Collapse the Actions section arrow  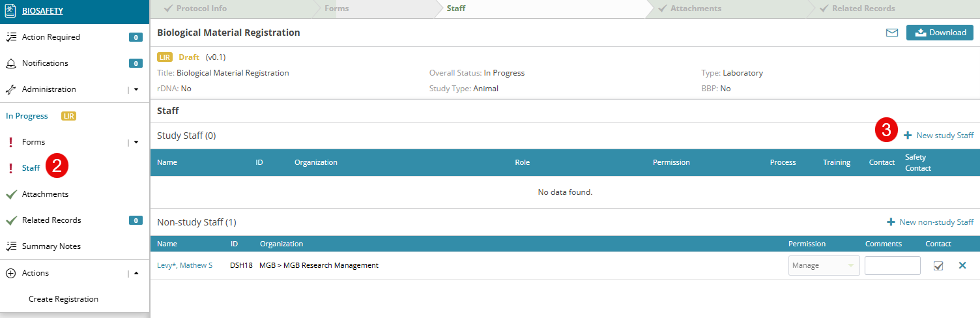click(136, 273)
